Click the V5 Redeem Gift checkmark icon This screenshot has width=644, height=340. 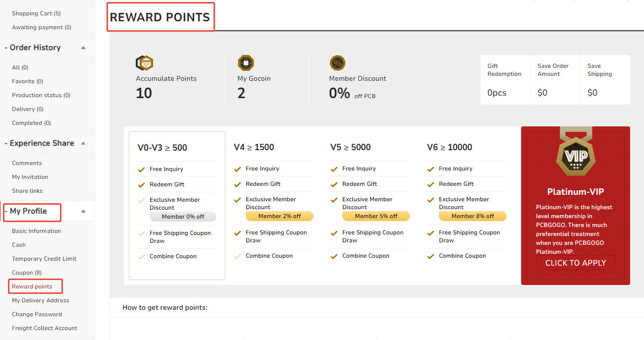click(x=334, y=184)
